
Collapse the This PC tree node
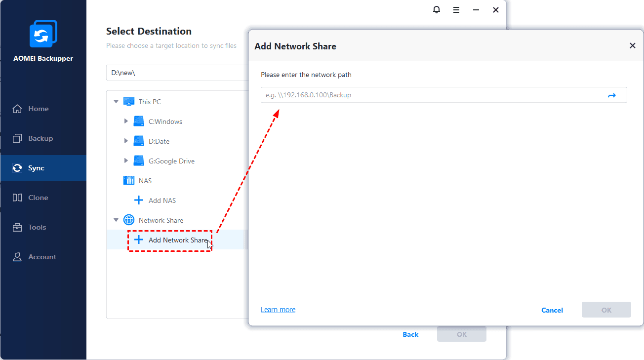116,102
